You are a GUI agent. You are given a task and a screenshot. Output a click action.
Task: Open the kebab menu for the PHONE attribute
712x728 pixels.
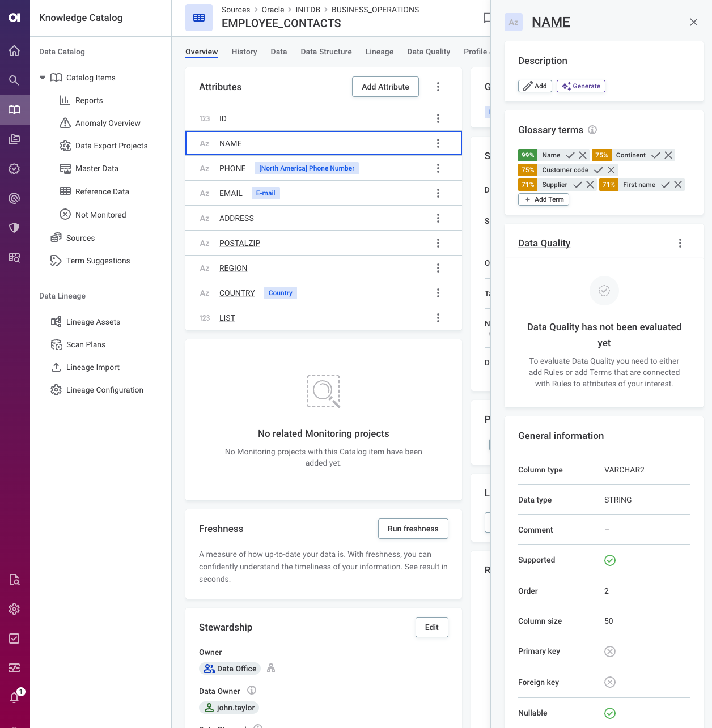438,168
